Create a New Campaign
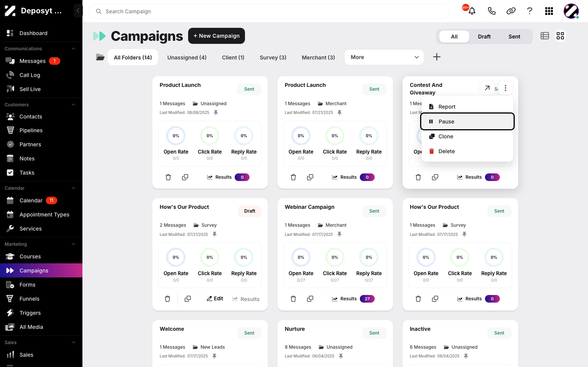The image size is (588, 367). 216,36
